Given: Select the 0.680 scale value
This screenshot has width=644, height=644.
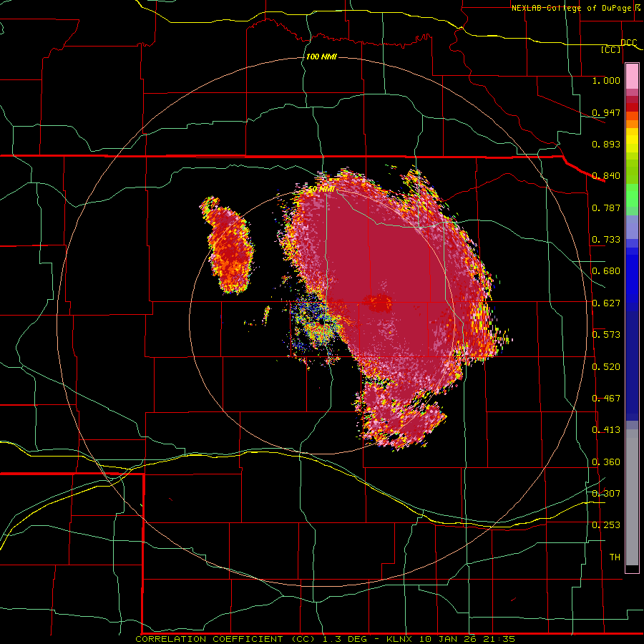Looking at the screenshot, I should tap(606, 271).
